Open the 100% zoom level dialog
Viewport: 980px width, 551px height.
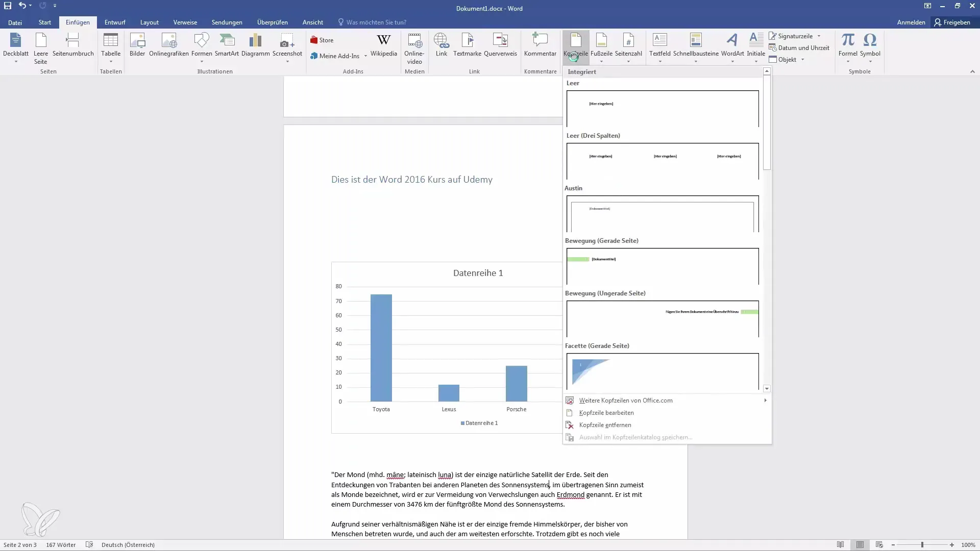click(968, 545)
